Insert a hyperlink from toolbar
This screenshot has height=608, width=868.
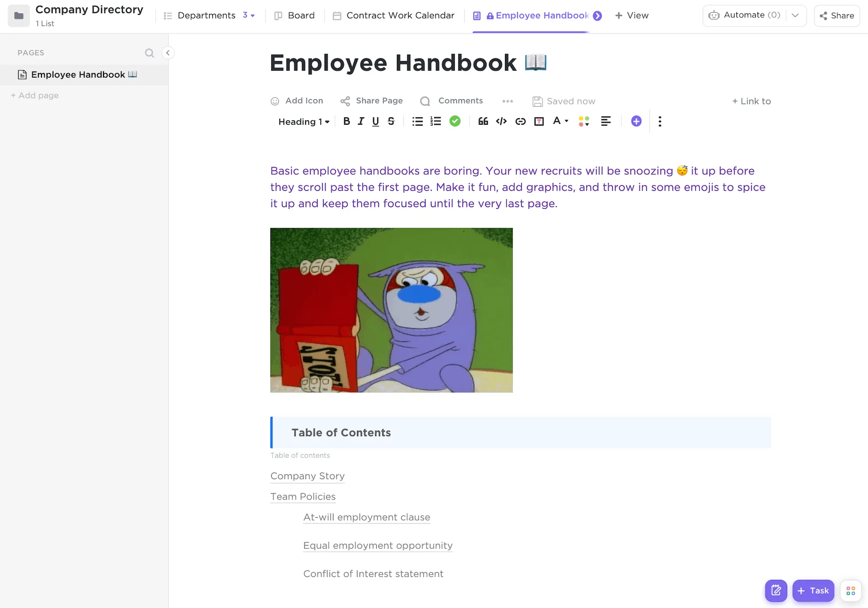tap(520, 122)
